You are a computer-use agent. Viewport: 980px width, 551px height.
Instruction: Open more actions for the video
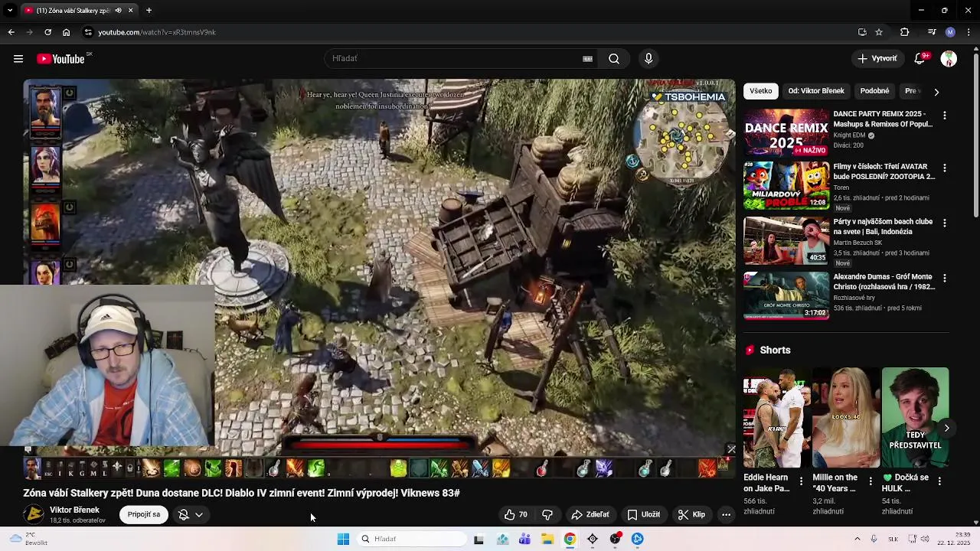point(726,515)
